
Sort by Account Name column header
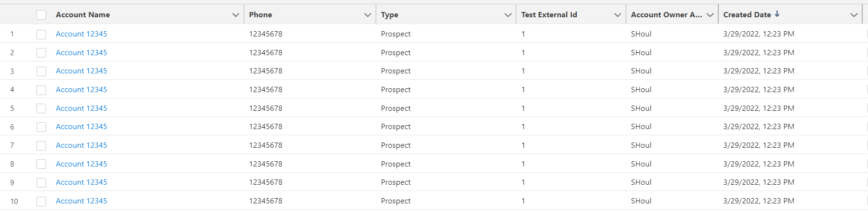(83, 14)
